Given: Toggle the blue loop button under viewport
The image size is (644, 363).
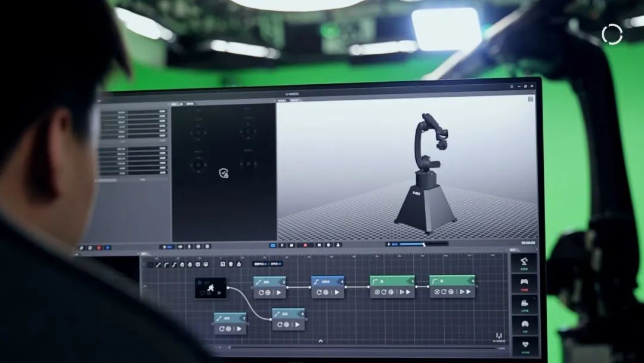Looking at the screenshot, I should point(273,245).
